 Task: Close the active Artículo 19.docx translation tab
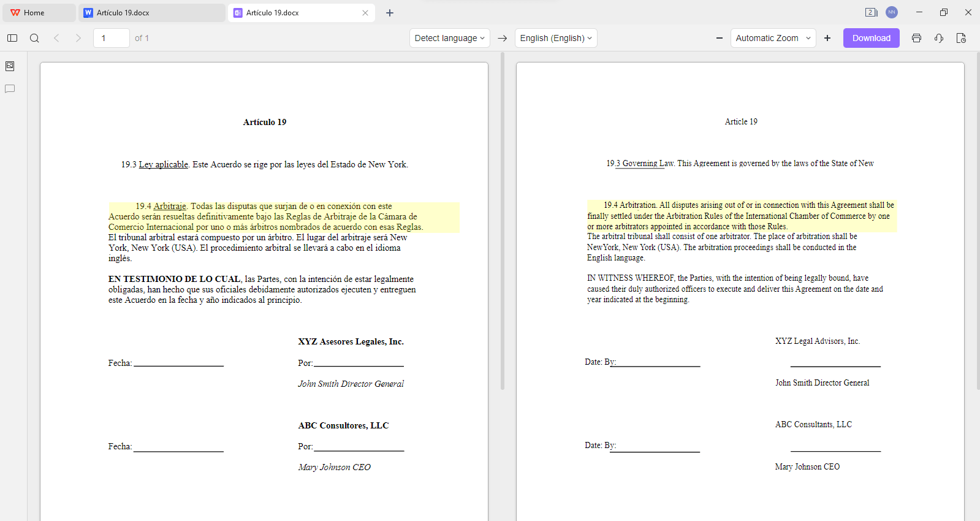[365, 13]
